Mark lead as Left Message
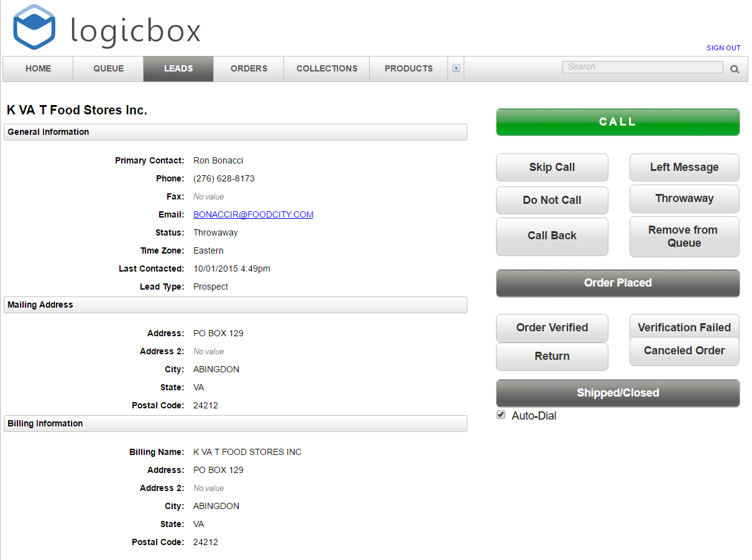 (x=684, y=167)
